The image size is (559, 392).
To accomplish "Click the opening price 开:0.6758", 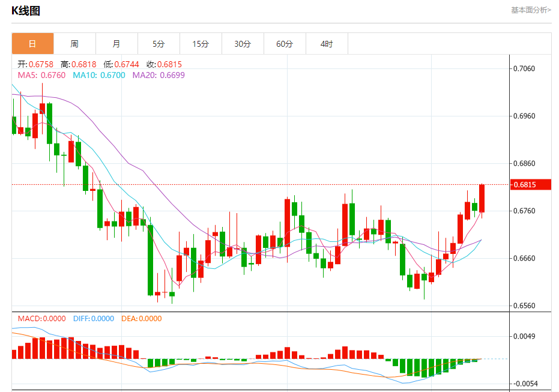I will tap(35, 64).
